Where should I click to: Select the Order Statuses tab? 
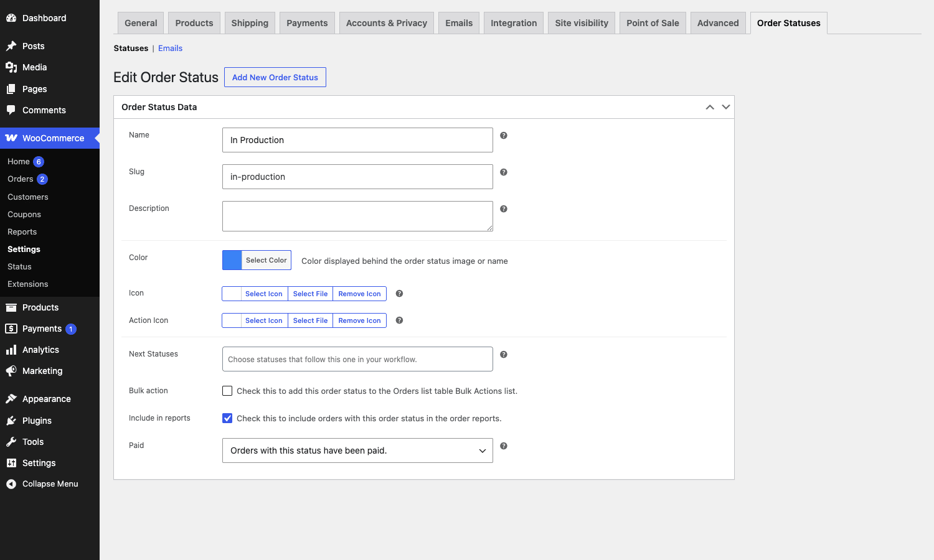[x=789, y=23]
